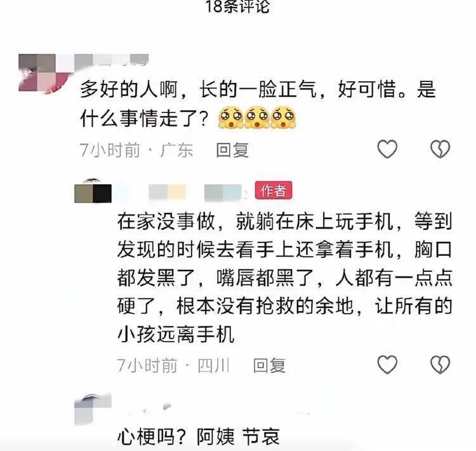Like the author's reply from Sichuan
Viewport: 476px width, 451px height.
(x=387, y=364)
